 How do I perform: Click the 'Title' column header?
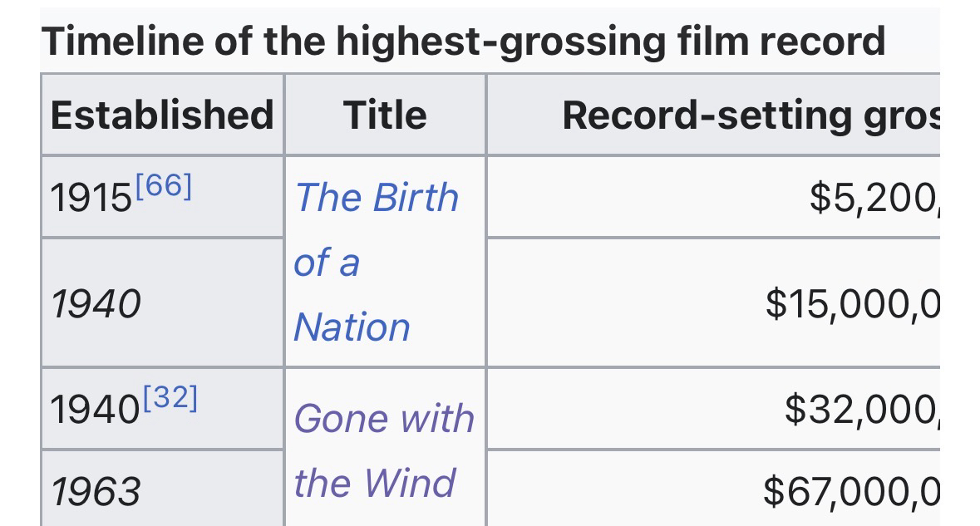coord(385,115)
